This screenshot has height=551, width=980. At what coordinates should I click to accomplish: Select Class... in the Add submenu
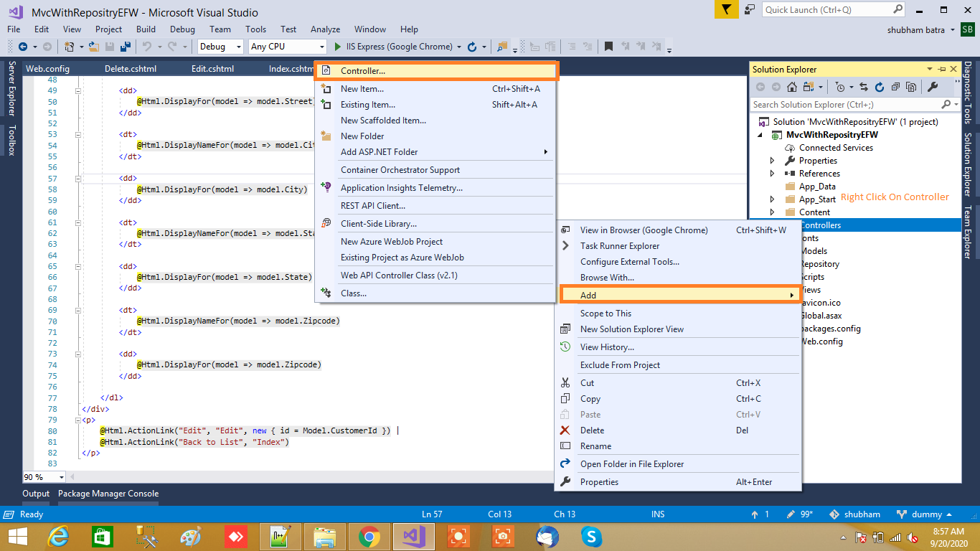pos(435,293)
